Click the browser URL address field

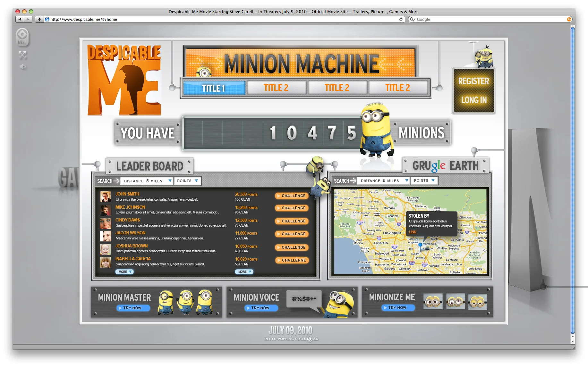pyautogui.click(x=225, y=19)
